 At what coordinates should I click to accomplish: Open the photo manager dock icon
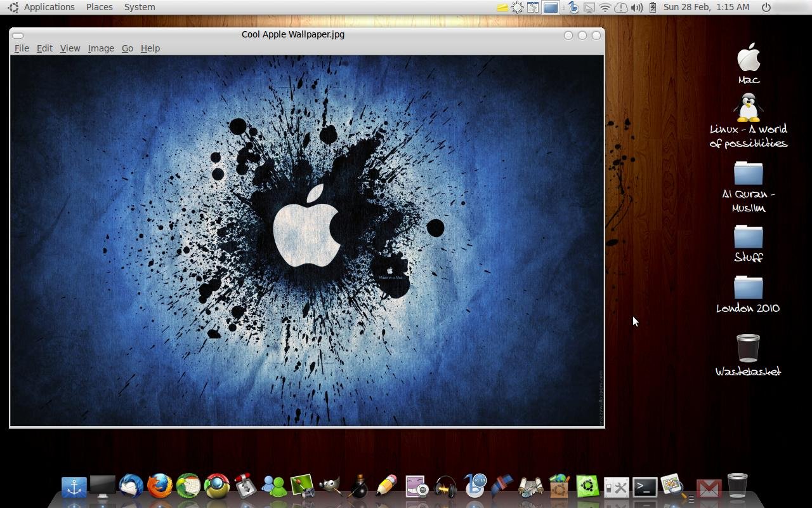coord(303,486)
